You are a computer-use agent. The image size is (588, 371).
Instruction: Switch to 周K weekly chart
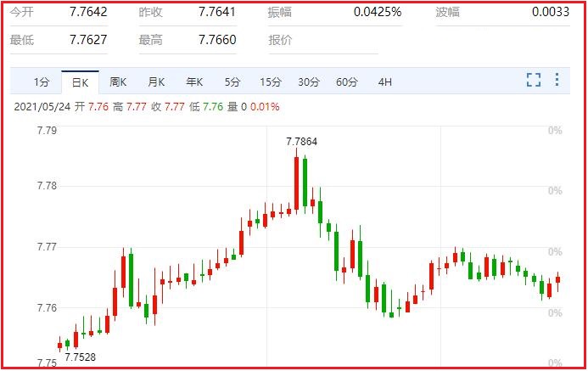pos(118,82)
